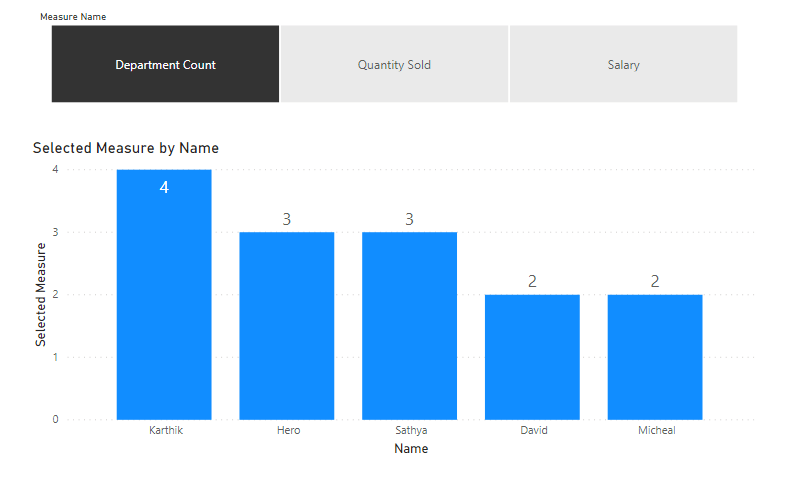Select the Department Count slicer button

[x=165, y=65]
